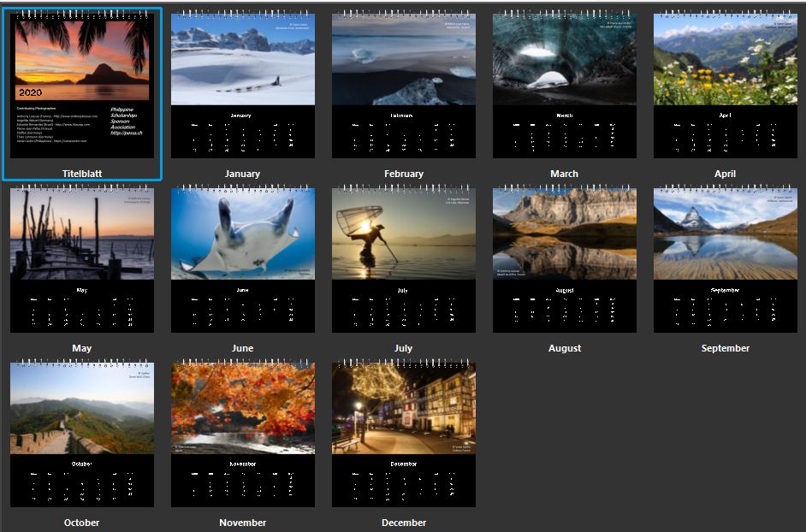Select the April alpine flowers thumbnail
806x532 pixels.
(x=725, y=86)
